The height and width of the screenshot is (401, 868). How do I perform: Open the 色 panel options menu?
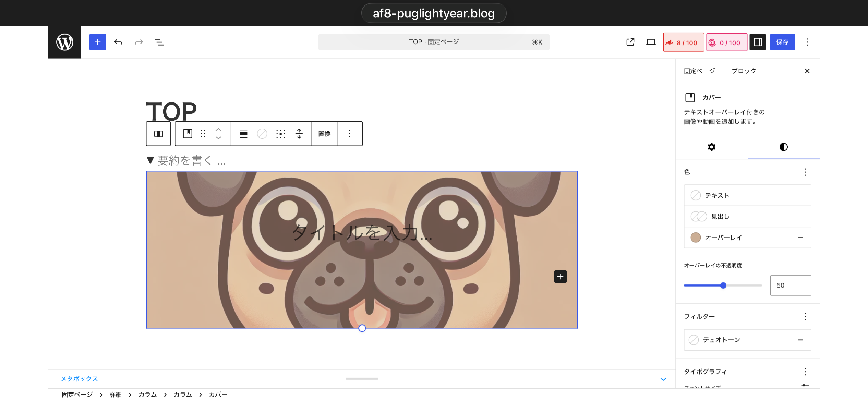[x=805, y=172]
